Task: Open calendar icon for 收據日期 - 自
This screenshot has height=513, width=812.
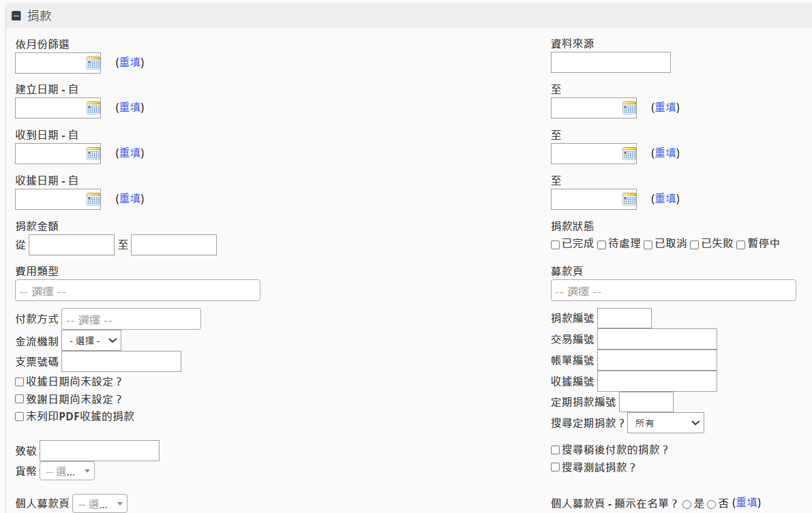Action: point(93,200)
